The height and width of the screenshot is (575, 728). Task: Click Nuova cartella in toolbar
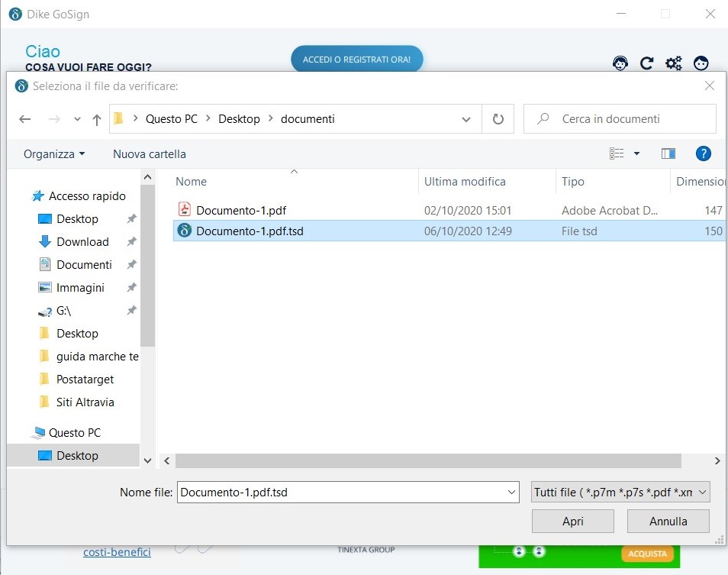[x=150, y=153]
